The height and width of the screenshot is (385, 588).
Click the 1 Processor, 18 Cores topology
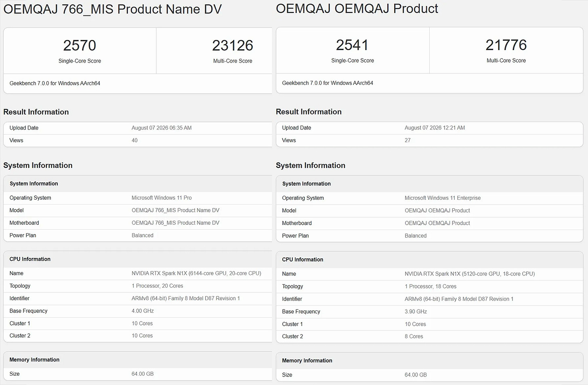click(x=430, y=287)
